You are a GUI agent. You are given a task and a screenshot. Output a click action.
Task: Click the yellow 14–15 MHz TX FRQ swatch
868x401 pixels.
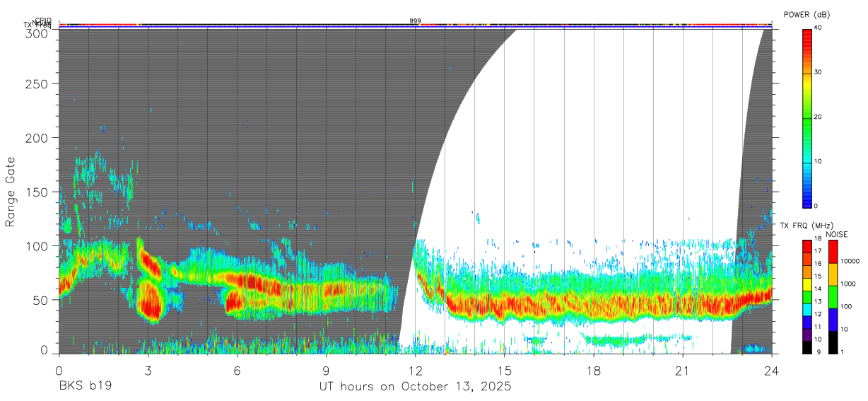click(x=807, y=284)
